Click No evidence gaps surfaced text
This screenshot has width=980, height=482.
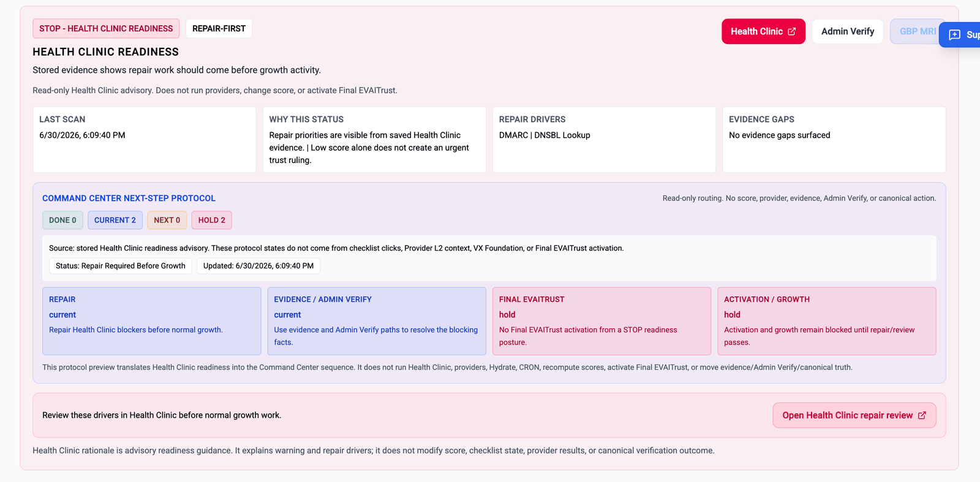click(780, 135)
